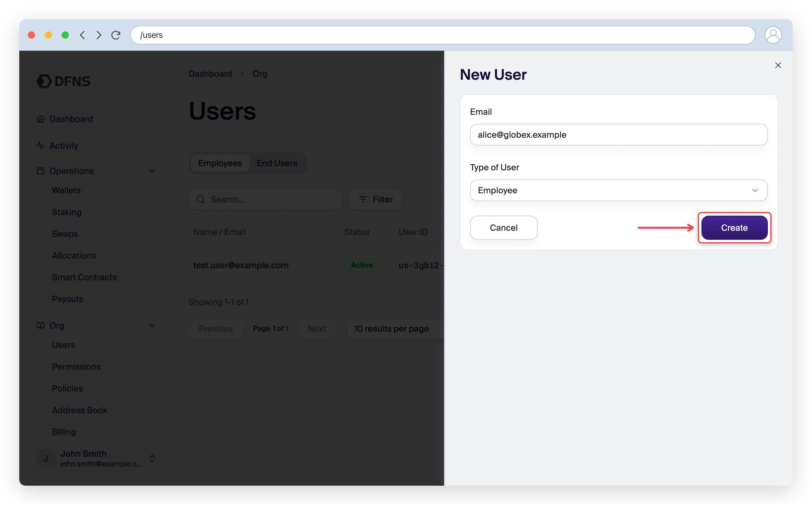Click the Dashboard breadcrumb link
The height and width of the screenshot is (505, 812).
click(210, 73)
